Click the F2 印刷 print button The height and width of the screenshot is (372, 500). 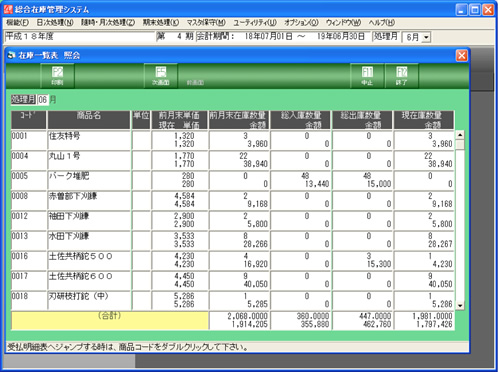pos(57,76)
